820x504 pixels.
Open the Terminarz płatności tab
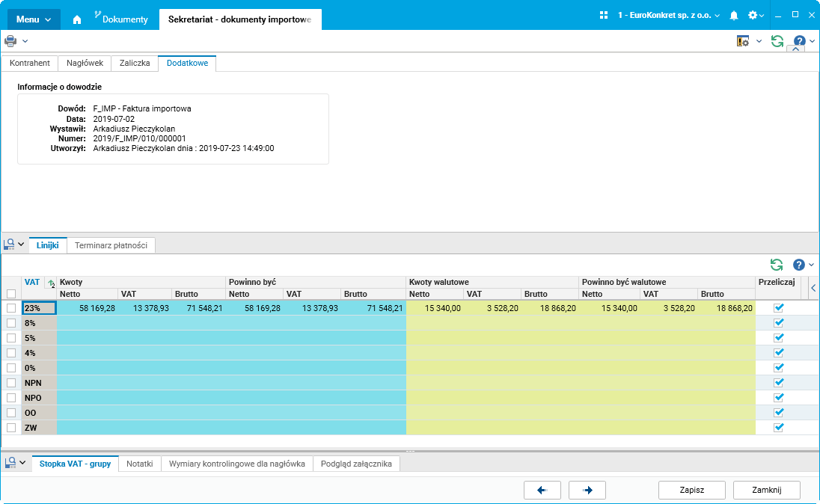click(111, 245)
